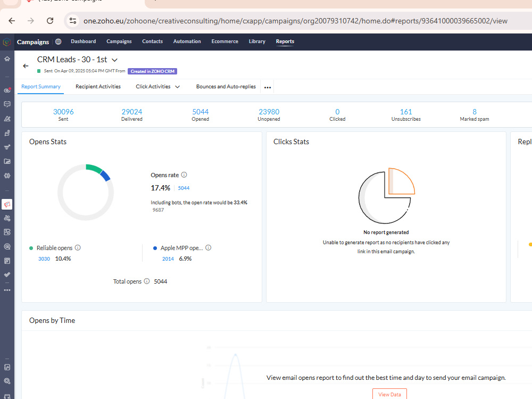
Task: Select the four-leaf clover sidebar icon
Action: click(x=7, y=176)
